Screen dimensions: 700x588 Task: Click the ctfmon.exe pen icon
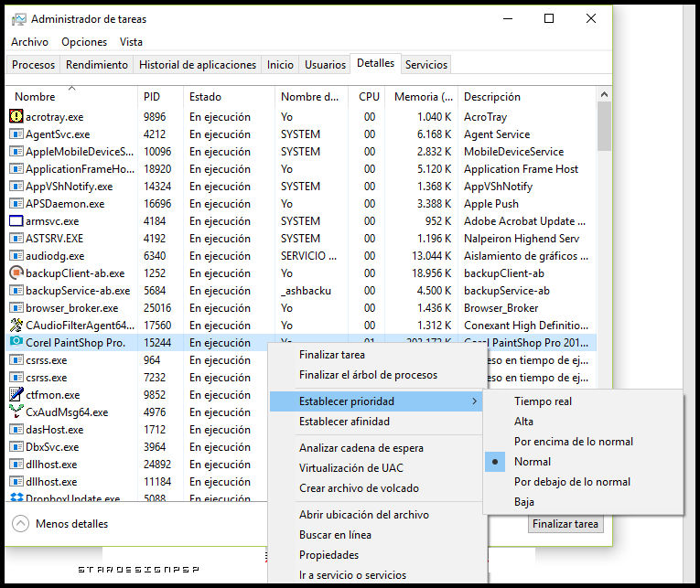click(16, 394)
